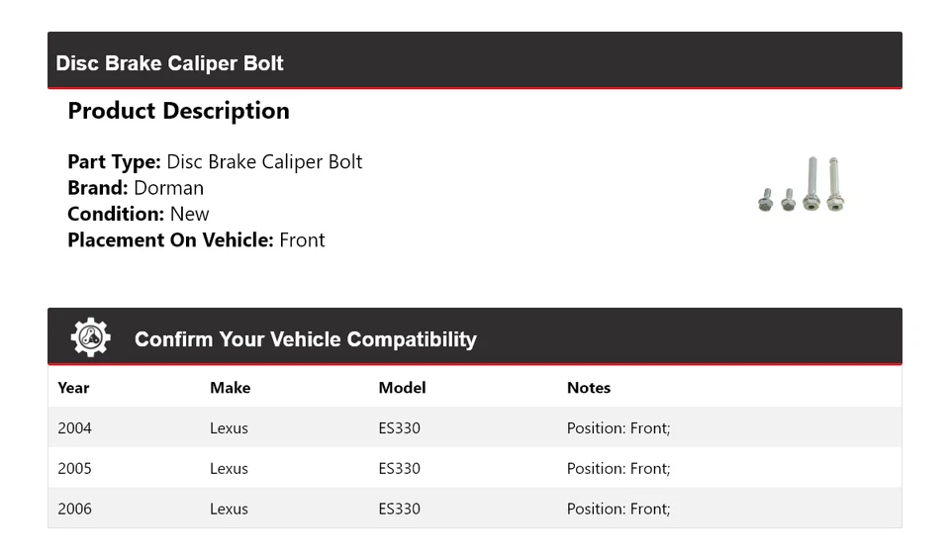
Task: Click the caliper bolts product thumbnail
Action: (801, 185)
